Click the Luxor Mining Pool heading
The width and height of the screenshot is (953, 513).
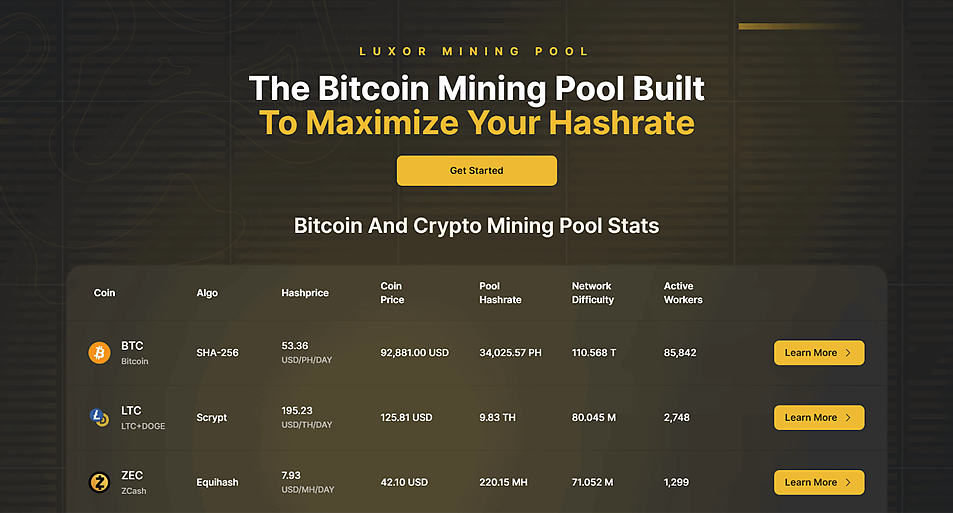coord(474,52)
